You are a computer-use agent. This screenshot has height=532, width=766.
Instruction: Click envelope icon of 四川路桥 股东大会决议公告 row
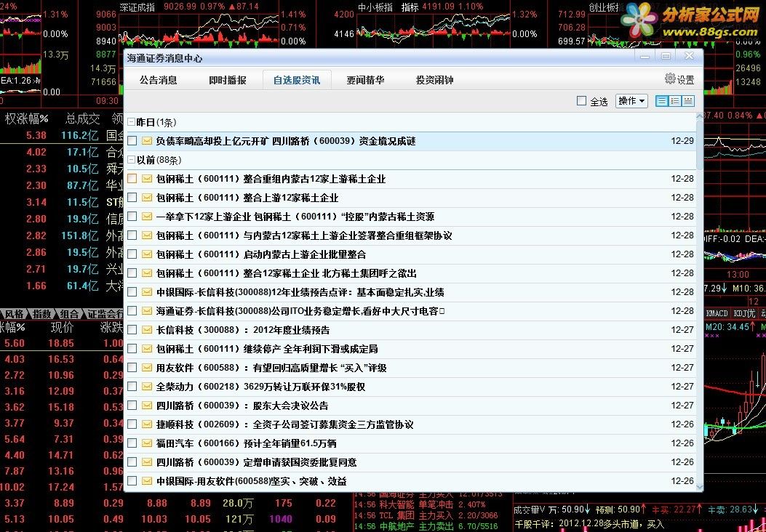[147, 405]
